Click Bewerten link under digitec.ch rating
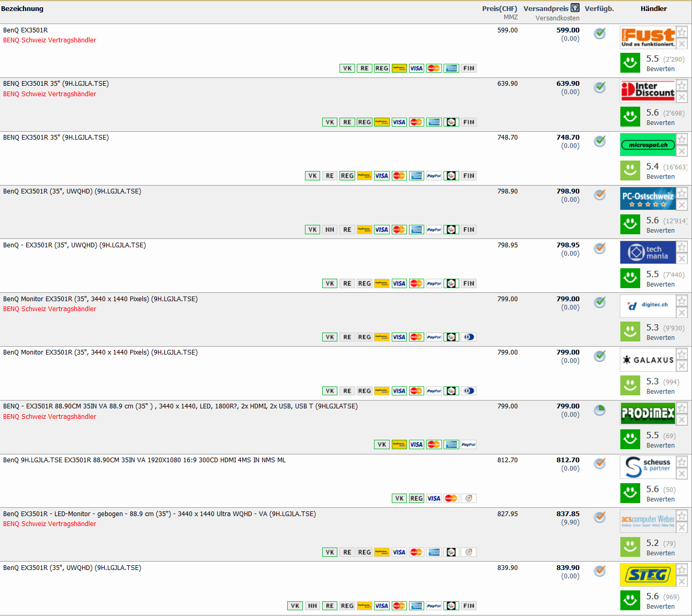692x616 pixels. (x=661, y=338)
